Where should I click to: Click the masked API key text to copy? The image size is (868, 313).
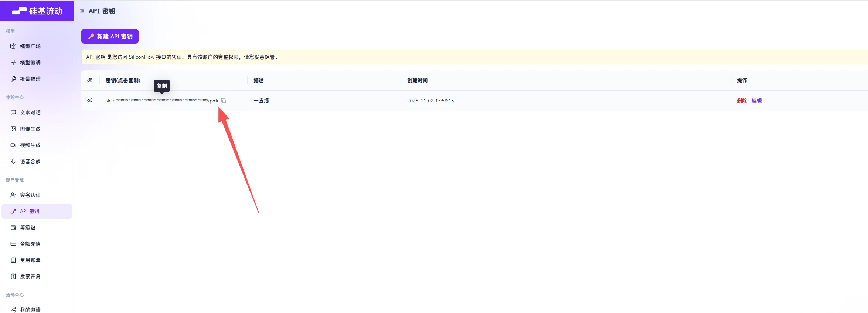[161, 101]
